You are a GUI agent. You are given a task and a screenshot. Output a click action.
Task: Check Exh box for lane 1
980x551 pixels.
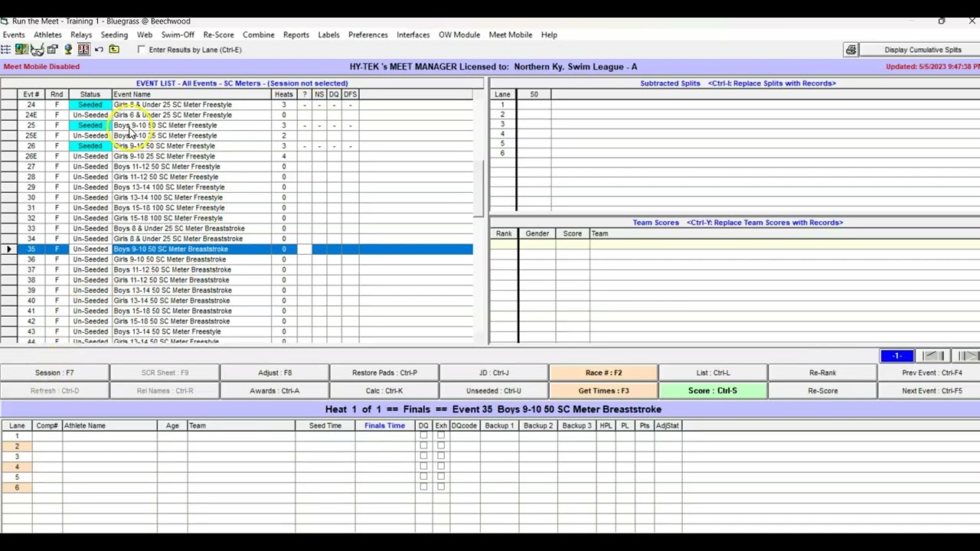pyautogui.click(x=441, y=435)
